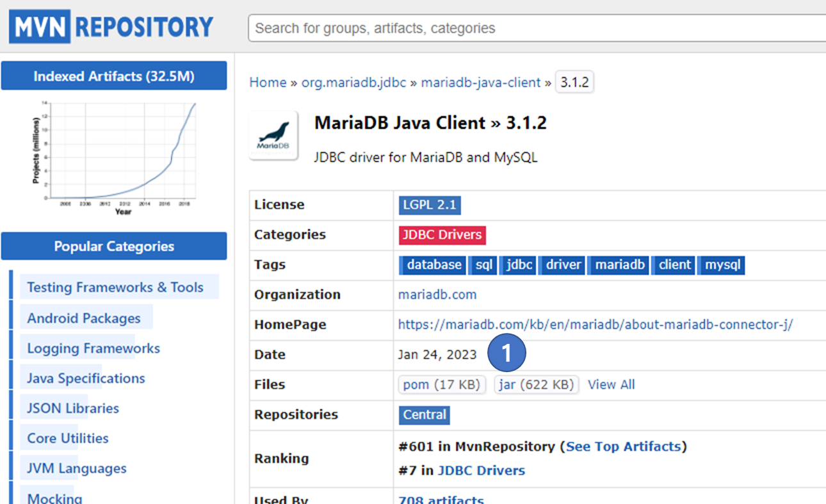Open the indexed artifacts growth chart
The image size is (826, 504).
pyautogui.click(x=114, y=158)
